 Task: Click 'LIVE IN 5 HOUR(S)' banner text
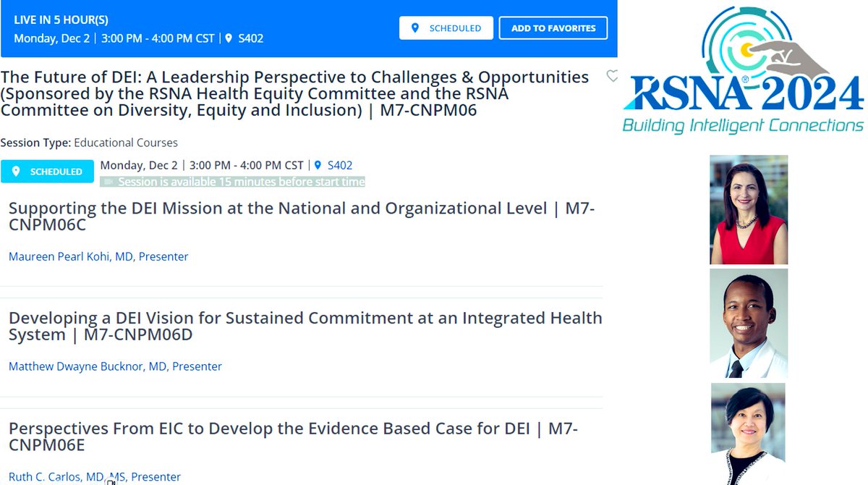(x=61, y=20)
